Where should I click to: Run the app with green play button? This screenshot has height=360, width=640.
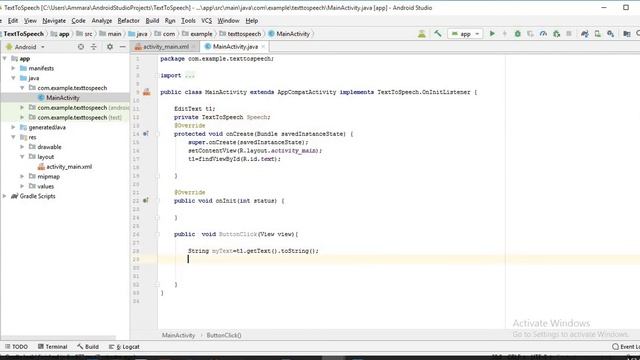(x=492, y=34)
